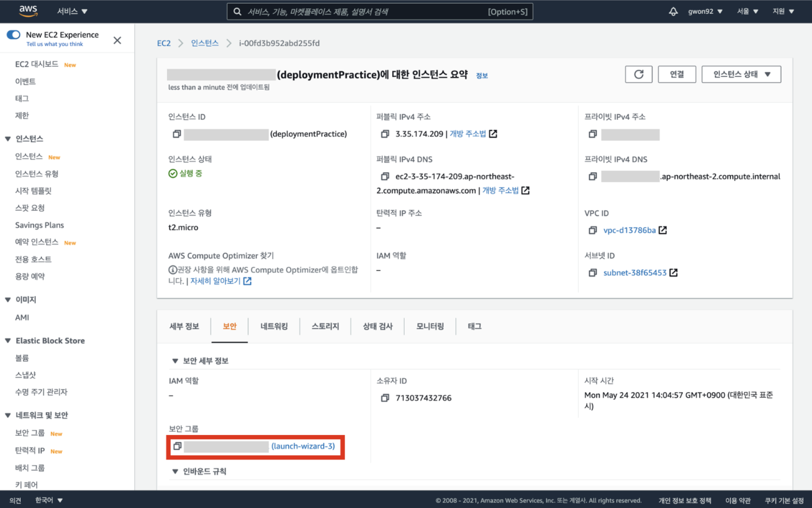Copy the VPC ID vpc-d13786ba
This screenshot has width=812, height=508.
coord(593,231)
